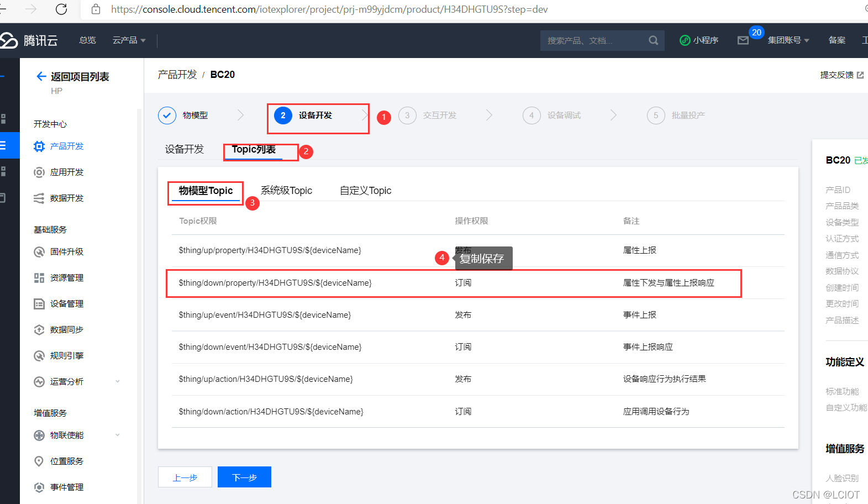Click the back arrow beside 返回项目列表
Screen dimensions: 868x504
pyautogui.click(x=41, y=76)
